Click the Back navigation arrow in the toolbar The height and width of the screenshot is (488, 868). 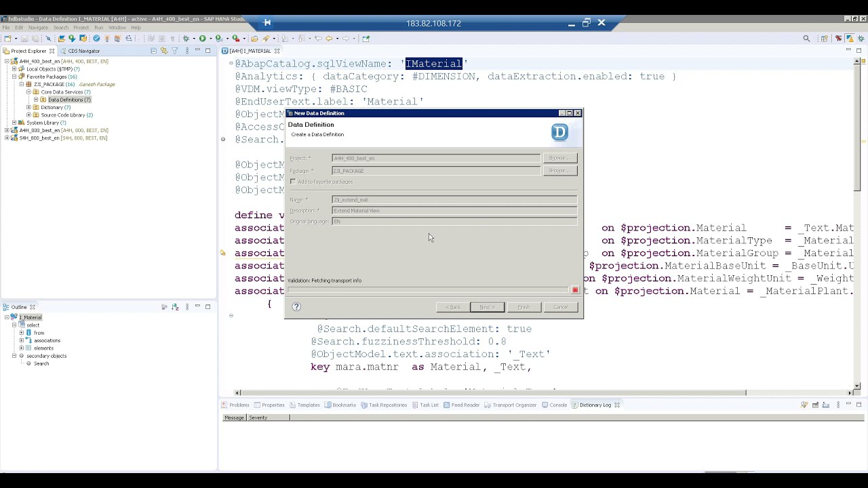click(x=328, y=39)
